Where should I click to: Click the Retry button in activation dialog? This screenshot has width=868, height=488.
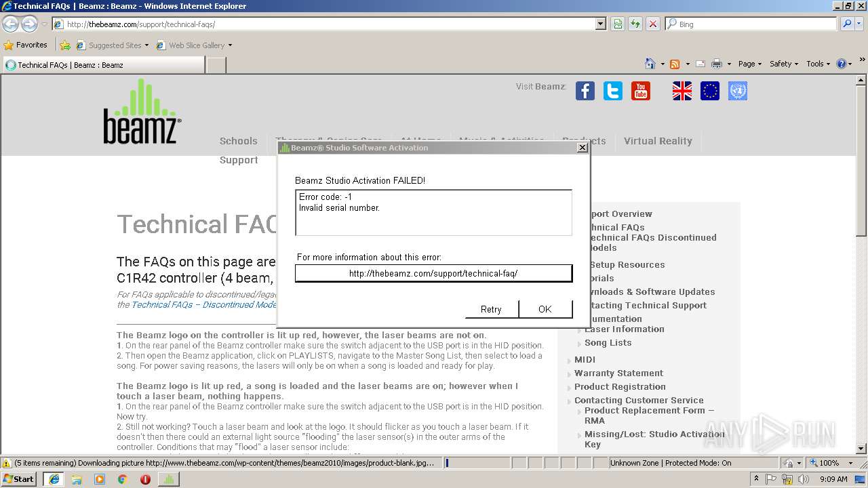(491, 309)
